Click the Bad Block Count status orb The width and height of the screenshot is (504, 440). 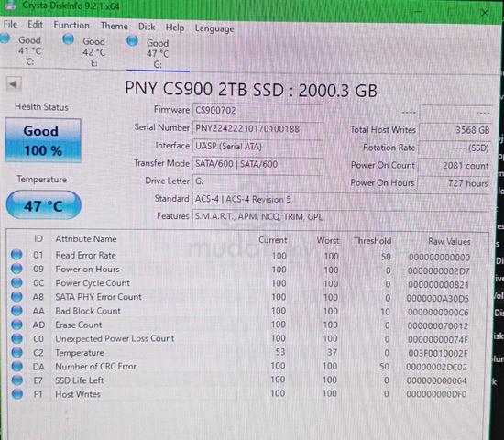pyautogui.click(x=16, y=311)
